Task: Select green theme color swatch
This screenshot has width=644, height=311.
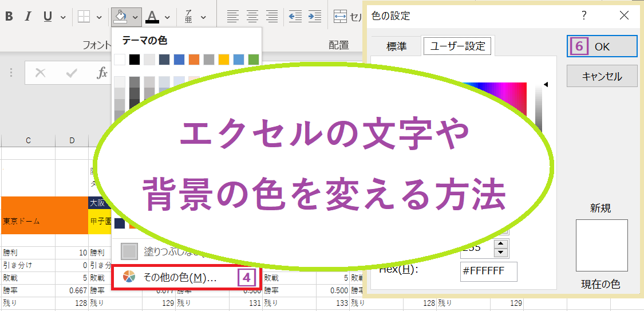Action: point(254,60)
